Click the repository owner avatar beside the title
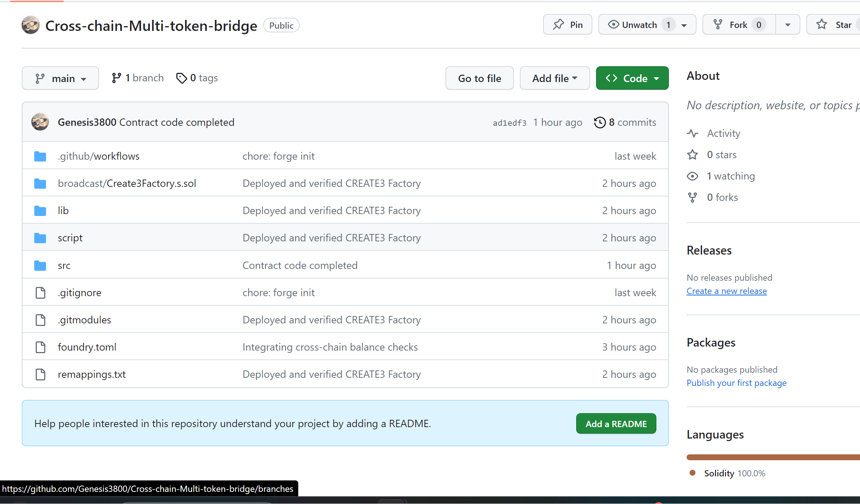Image resolution: width=860 pixels, height=504 pixels. point(31,25)
